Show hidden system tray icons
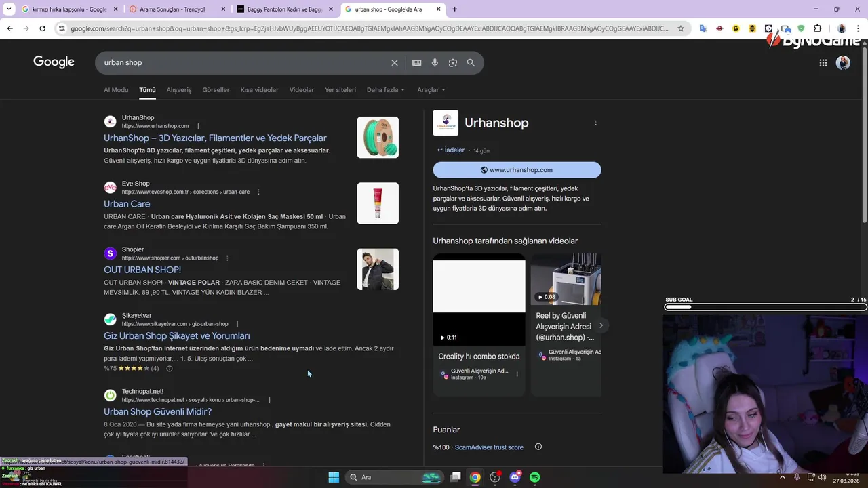 click(x=783, y=477)
